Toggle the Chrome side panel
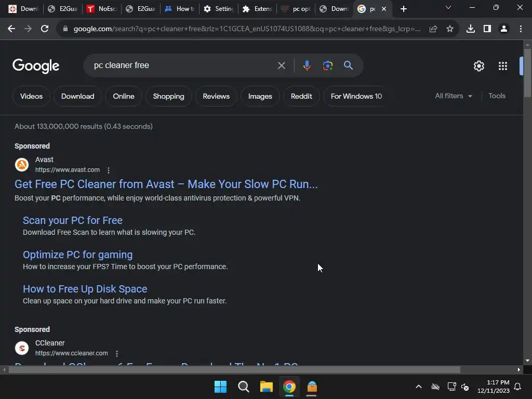Screen dimensions: 532x399 click(487, 29)
